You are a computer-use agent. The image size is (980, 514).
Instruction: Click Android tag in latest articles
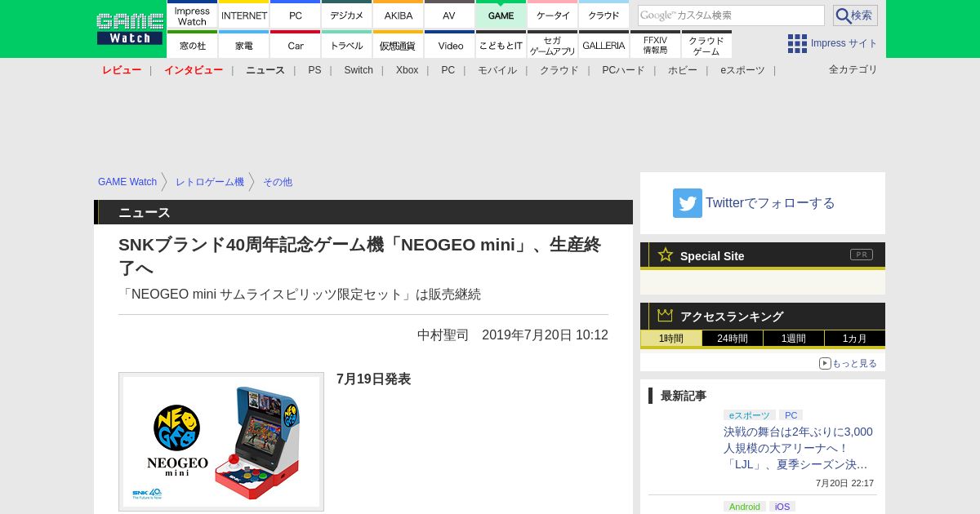[745, 507]
